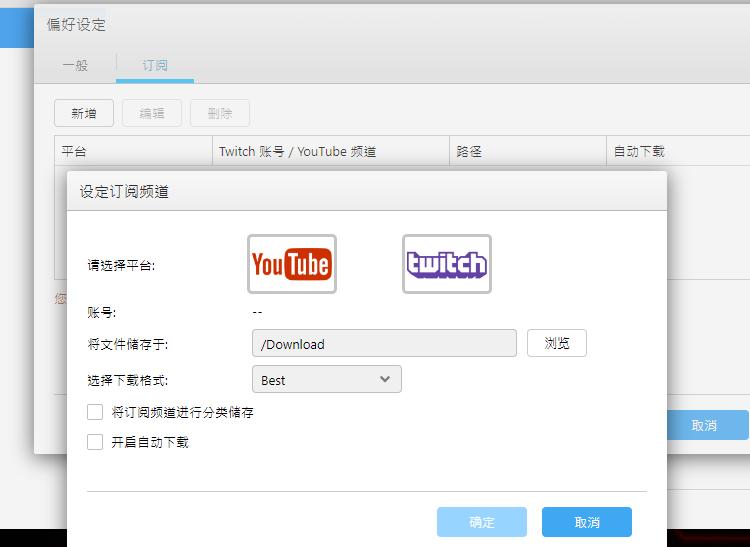Click 浏览 to browse for folder
This screenshot has width=750, height=547.
tap(557, 343)
